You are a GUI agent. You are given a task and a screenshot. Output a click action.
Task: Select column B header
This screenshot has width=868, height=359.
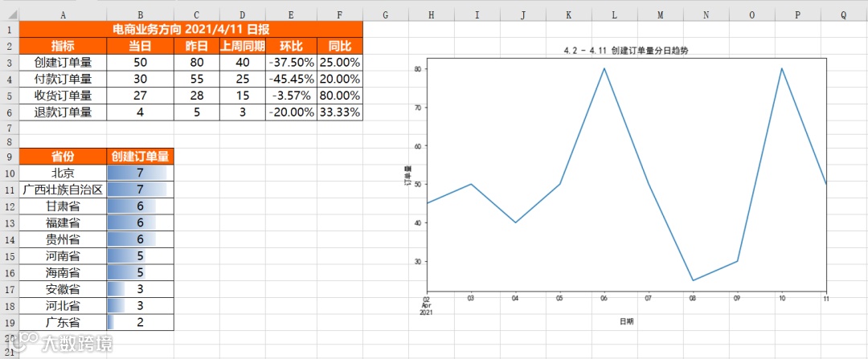point(141,16)
